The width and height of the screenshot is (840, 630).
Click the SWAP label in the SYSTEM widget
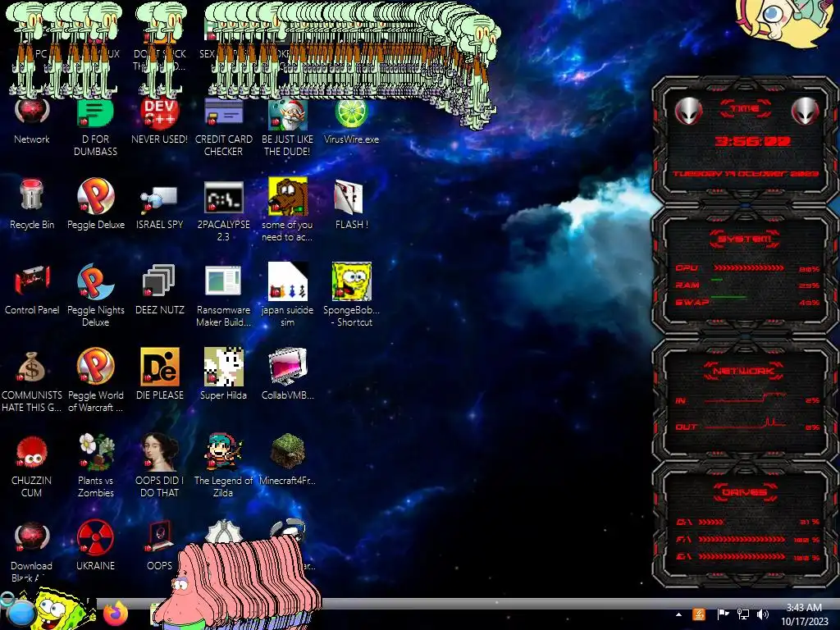tap(692, 303)
